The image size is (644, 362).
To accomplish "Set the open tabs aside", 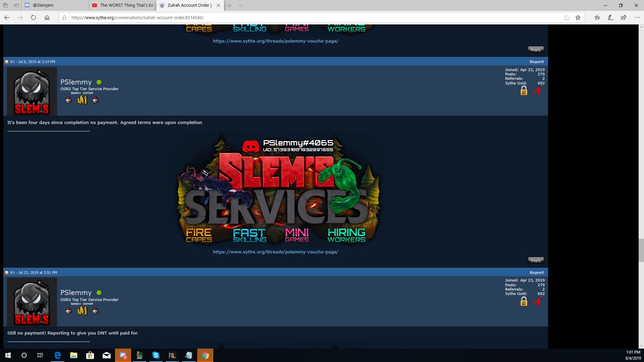I will (16, 5).
